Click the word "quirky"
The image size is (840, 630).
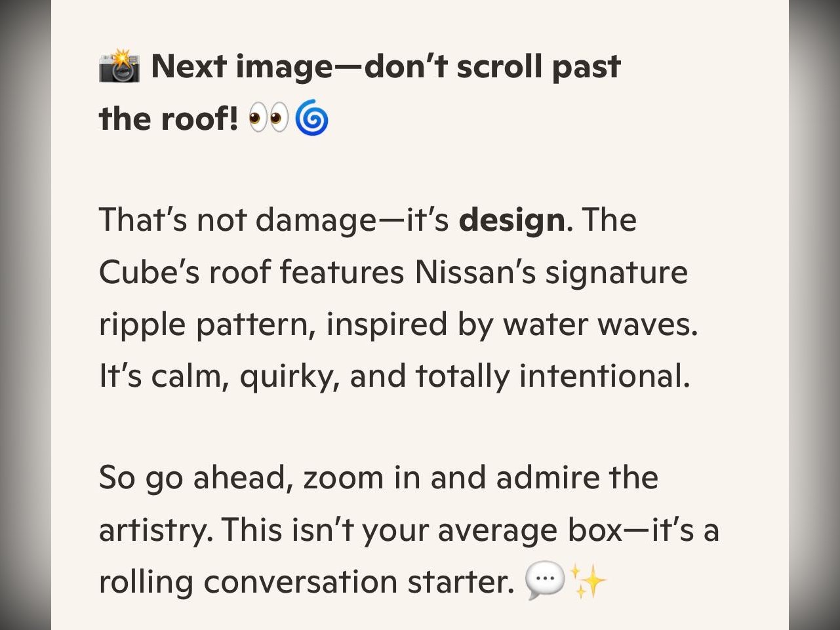(289, 376)
